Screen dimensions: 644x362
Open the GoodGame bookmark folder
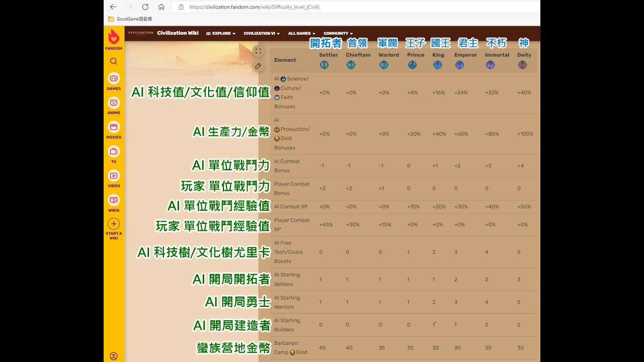130,19
